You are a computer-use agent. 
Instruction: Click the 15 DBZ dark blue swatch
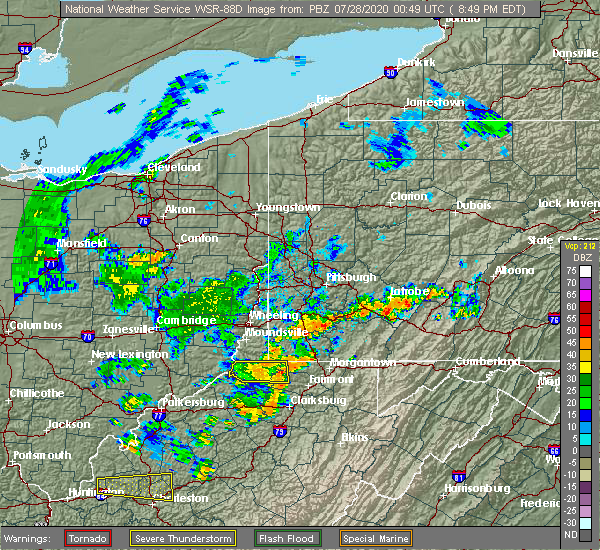tap(585, 415)
